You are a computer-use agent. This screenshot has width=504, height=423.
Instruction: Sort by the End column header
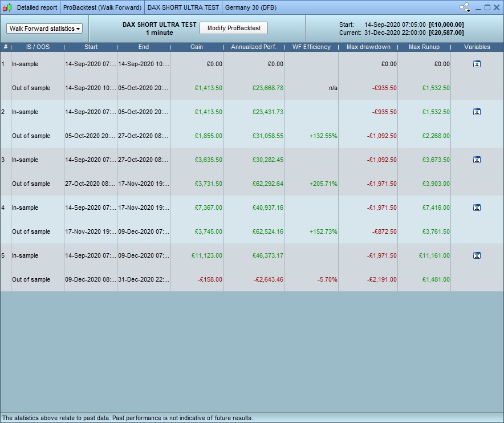point(144,47)
